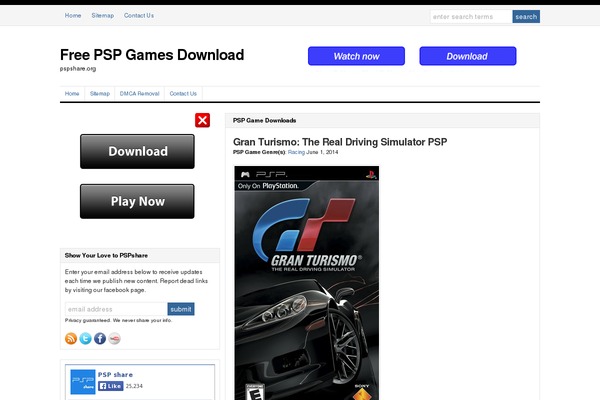Select Home in navigation bar

[x=72, y=93]
